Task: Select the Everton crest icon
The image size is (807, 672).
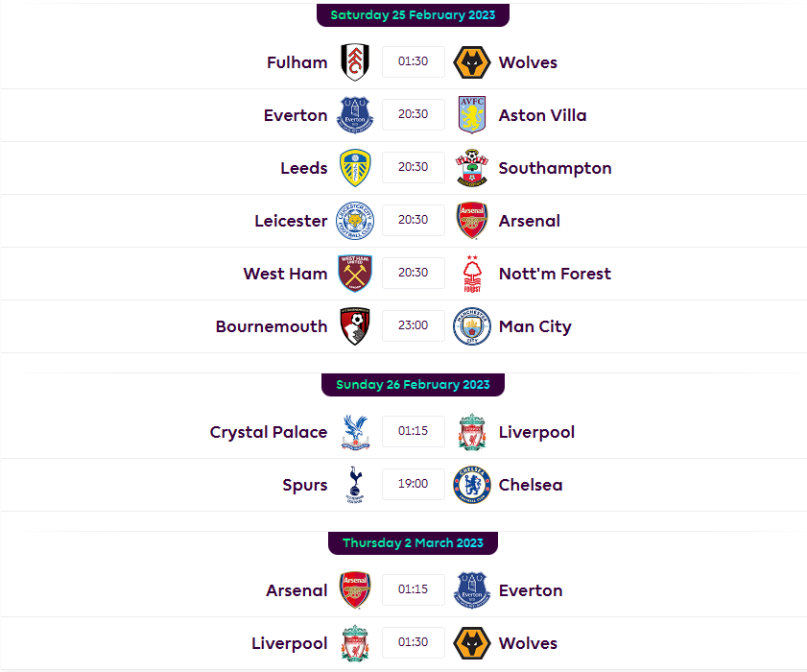Action: tap(354, 114)
